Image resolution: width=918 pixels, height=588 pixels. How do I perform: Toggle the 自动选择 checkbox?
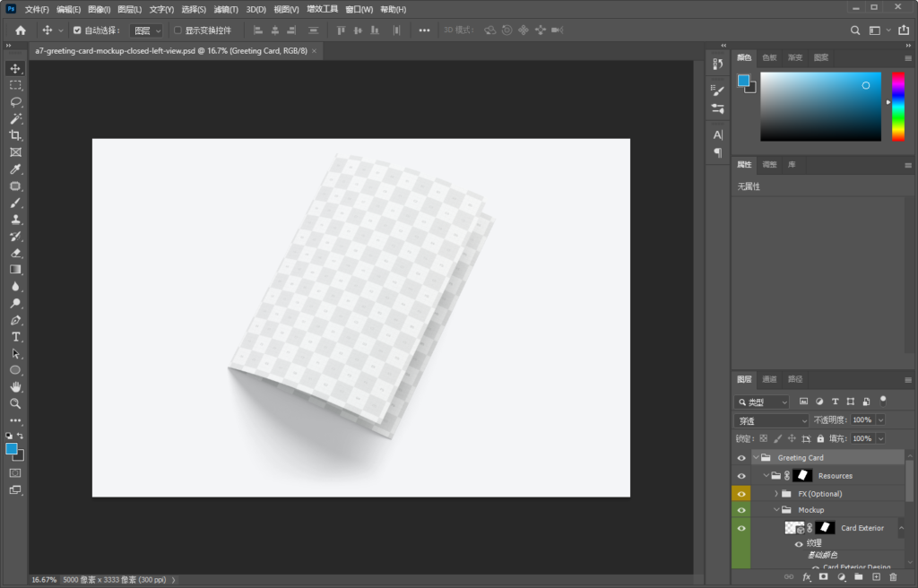pyautogui.click(x=77, y=30)
